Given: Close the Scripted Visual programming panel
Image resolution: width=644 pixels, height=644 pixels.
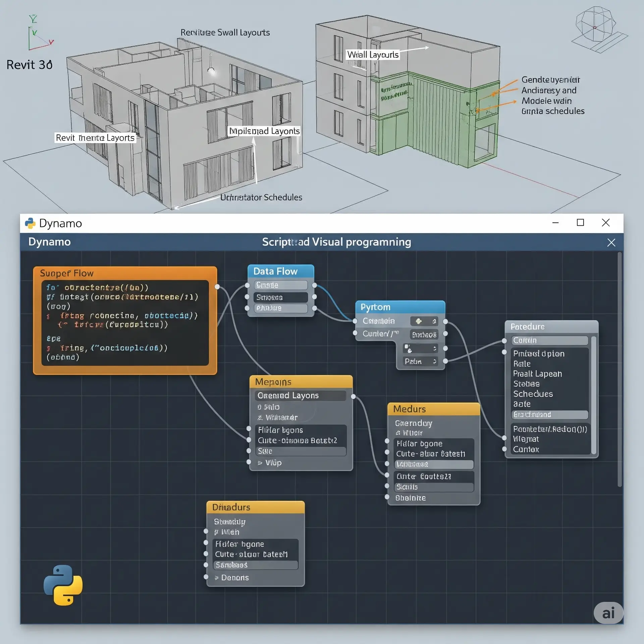Looking at the screenshot, I should 611,243.
